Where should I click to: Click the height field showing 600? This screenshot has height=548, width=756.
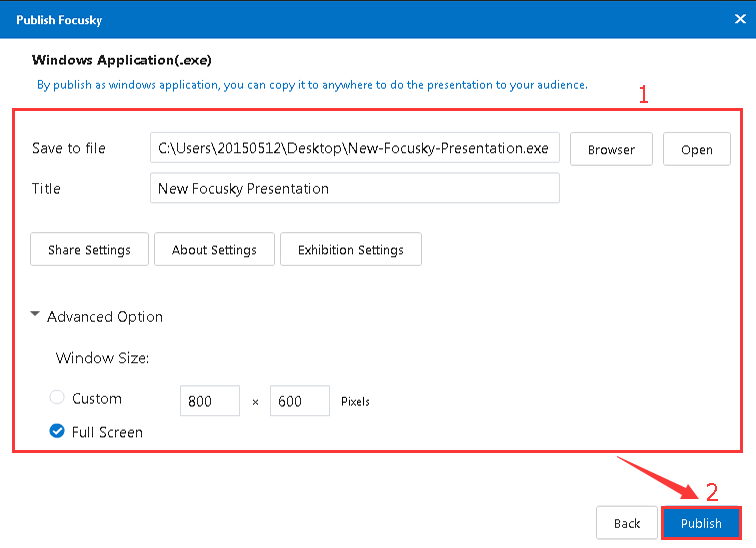[x=300, y=401]
